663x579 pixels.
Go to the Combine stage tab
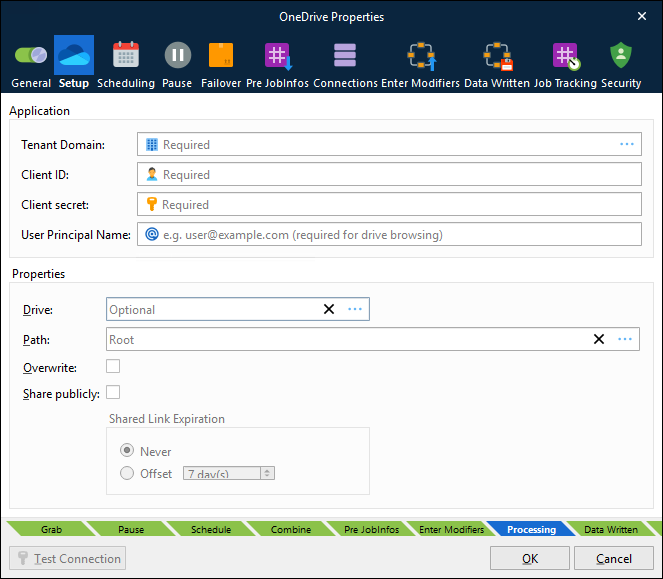(x=291, y=530)
